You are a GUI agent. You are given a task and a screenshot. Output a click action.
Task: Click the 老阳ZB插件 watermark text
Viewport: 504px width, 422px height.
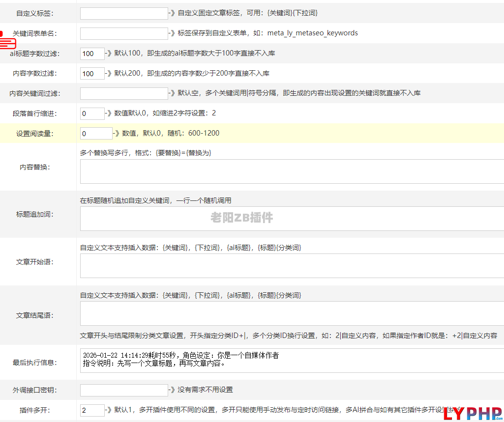242,218
